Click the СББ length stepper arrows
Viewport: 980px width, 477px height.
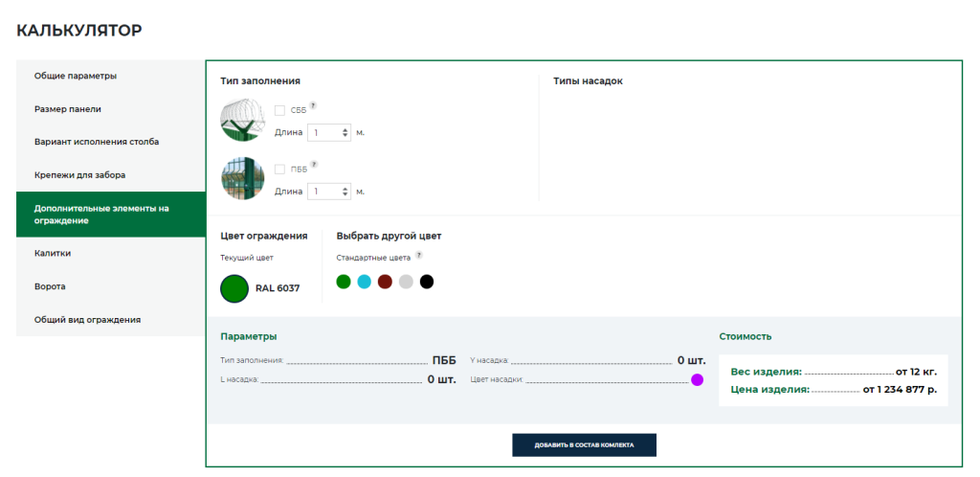[x=345, y=132]
